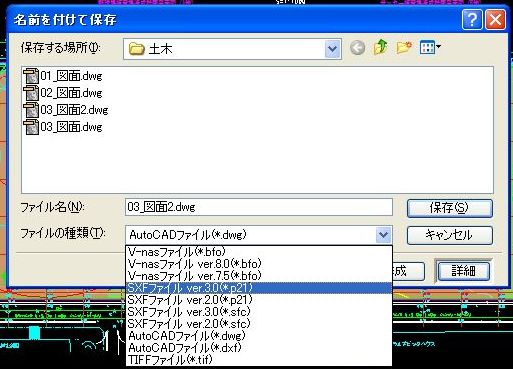Click the 土木 folder icon in location box
The image size is (513, 369).
click(137, 49)
